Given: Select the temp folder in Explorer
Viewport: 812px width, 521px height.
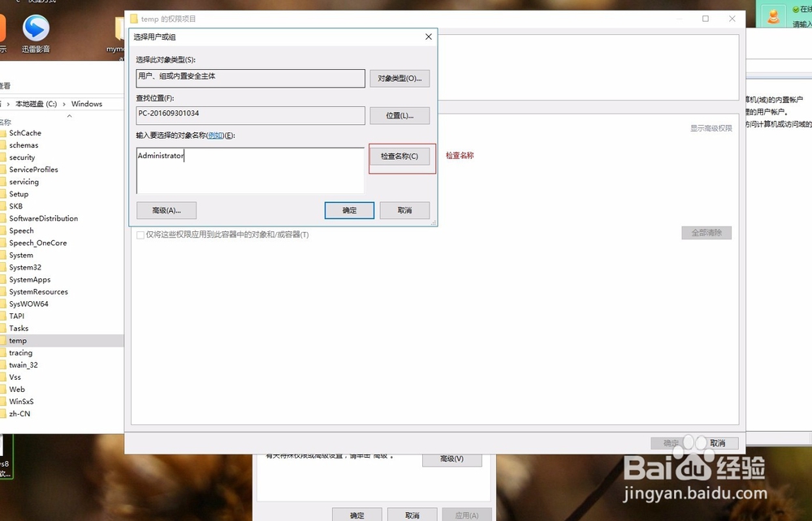Looking at the screenshot, I should pos(18,340).
